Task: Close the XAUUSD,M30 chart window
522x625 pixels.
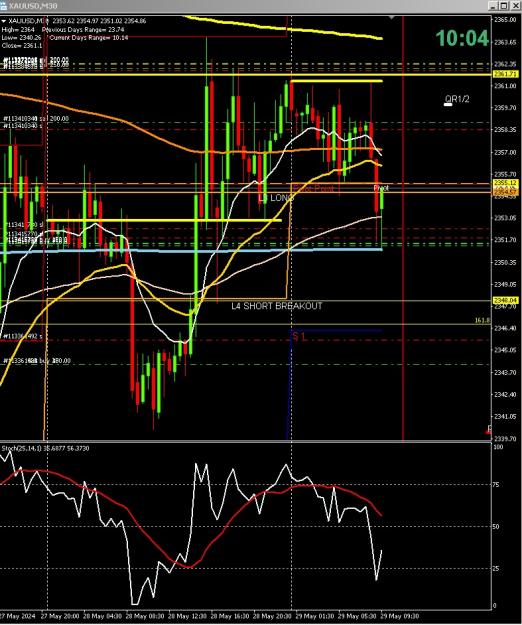Action: tap(514, 6)
